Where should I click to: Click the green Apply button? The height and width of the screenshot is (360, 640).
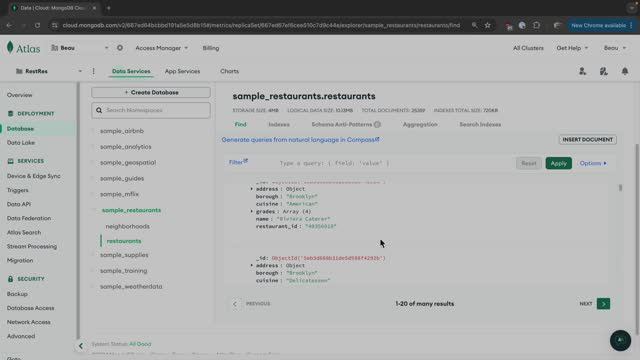pos(558,163)
